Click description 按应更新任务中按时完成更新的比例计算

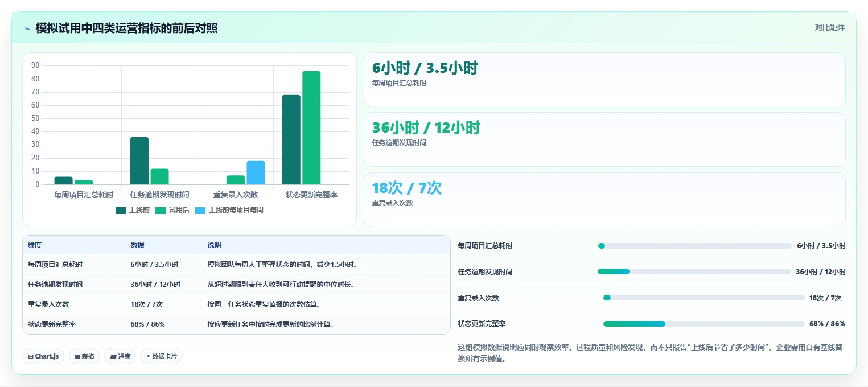point(271,324)
